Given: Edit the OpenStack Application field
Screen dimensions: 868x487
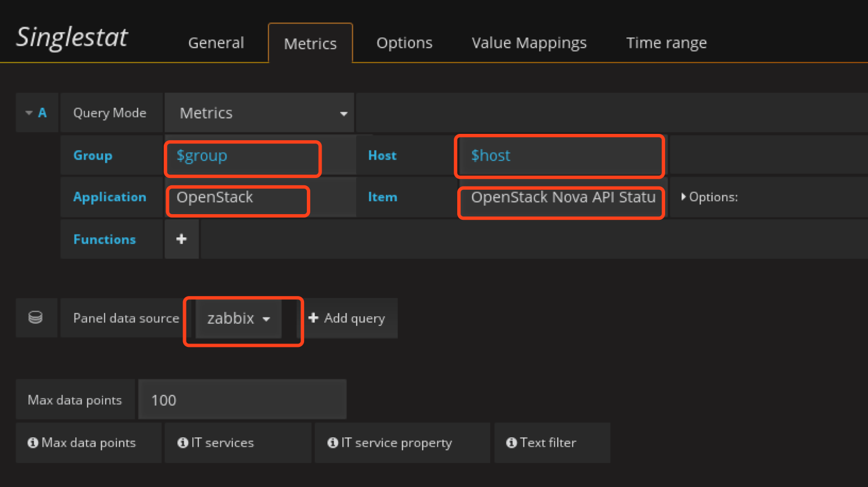Looking at the screenshot, I should tap(238, 198).
